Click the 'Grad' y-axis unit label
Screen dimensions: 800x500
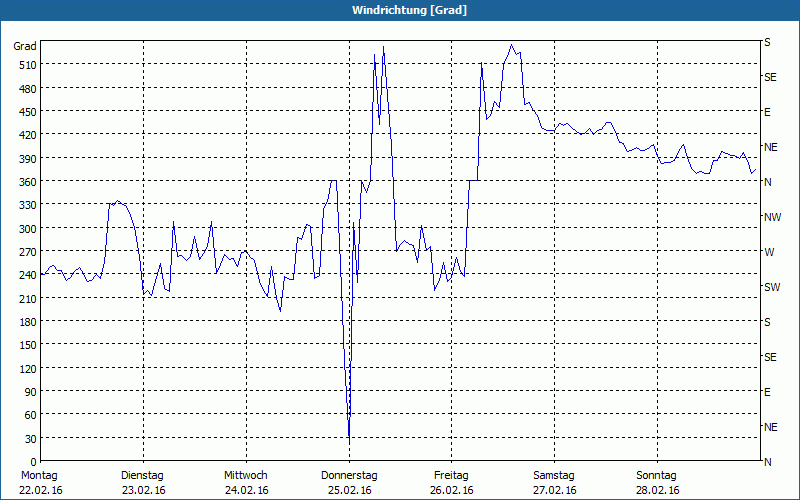tap(25, 46)
